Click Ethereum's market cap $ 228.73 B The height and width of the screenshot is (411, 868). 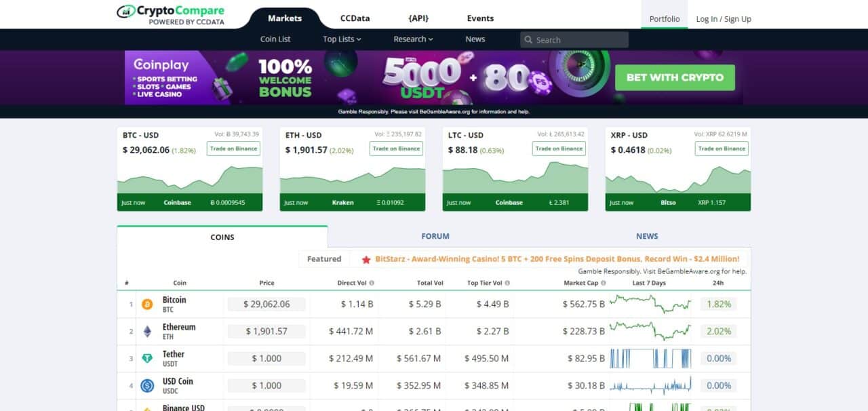tap(584, 332)
